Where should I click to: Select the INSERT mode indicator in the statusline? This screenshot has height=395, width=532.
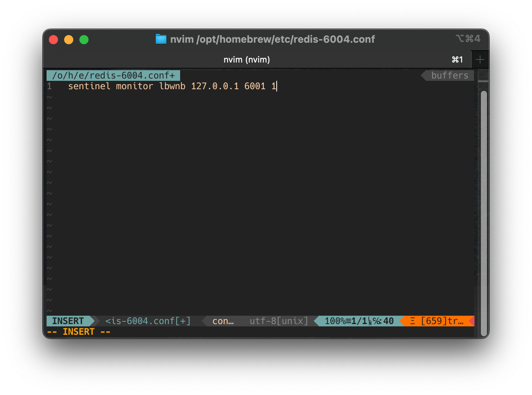[68, 321]
